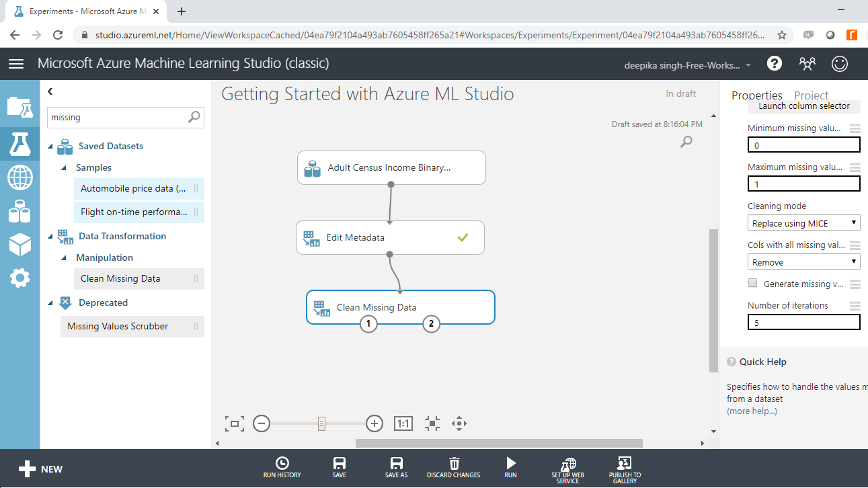Open the Projects sidebar icon
The image size is (868, 488).
tap(19, 106)
